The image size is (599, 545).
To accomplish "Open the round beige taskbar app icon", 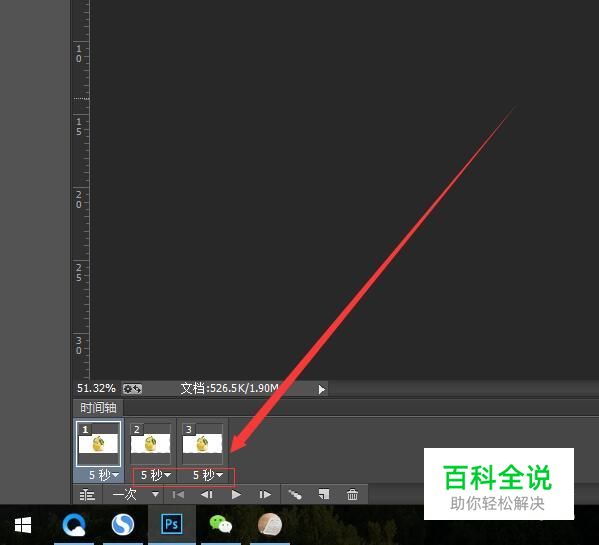I will [270, 524].
